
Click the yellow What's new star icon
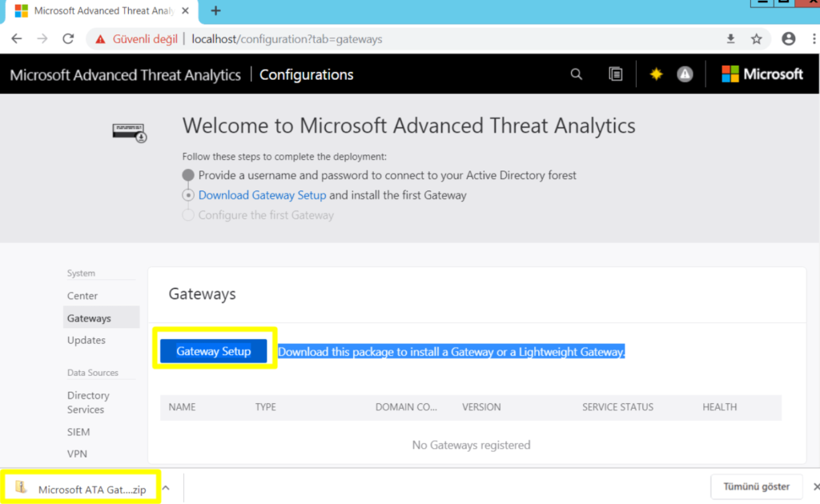pos(656,74)
